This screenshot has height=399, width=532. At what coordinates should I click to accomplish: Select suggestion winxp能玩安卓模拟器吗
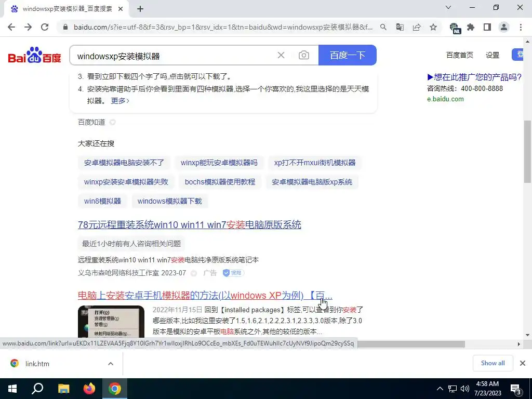tap(219, 163)
